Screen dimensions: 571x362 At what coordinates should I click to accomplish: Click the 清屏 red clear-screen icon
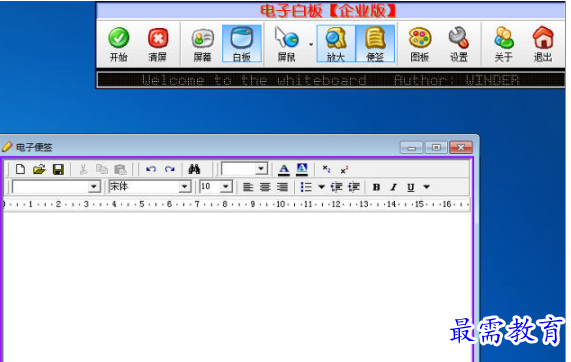click(x=158, y=38)
